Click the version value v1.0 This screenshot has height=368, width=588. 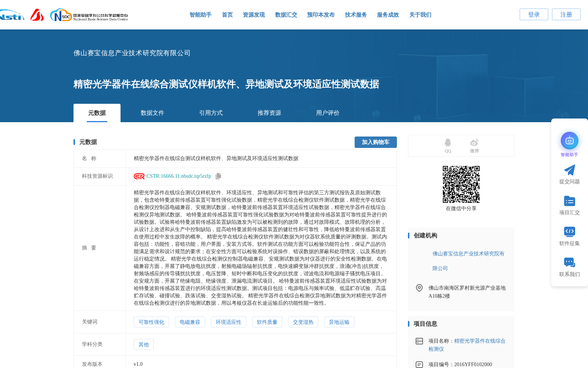138,364
